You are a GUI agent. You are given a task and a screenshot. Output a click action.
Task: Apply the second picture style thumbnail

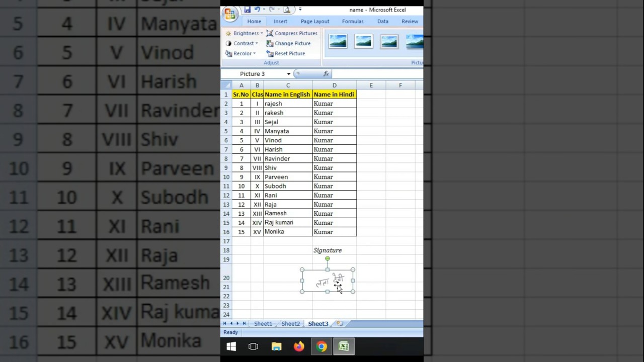(x=363, y=41)
